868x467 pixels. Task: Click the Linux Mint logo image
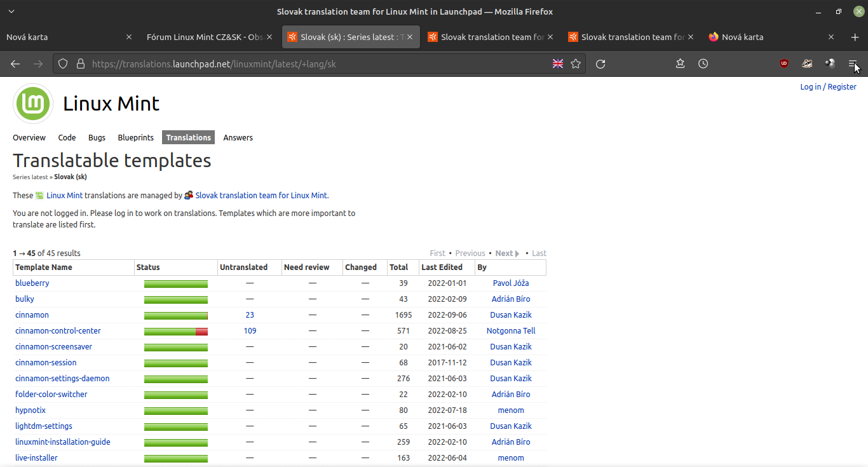tap(33, 104)
